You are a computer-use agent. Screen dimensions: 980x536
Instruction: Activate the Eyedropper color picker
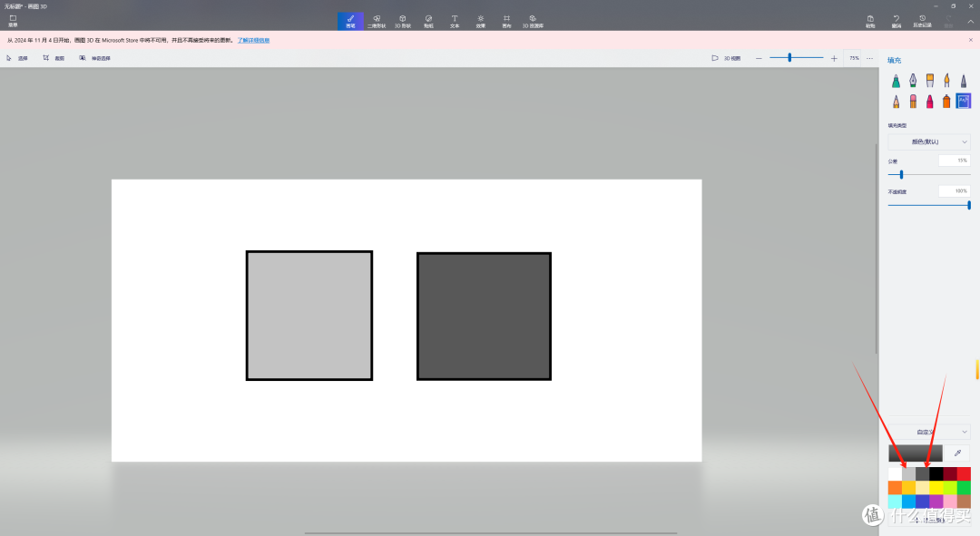957,453
